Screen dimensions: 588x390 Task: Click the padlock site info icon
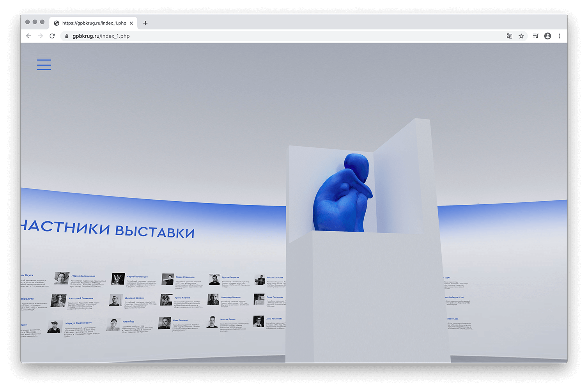click(67, 36)
